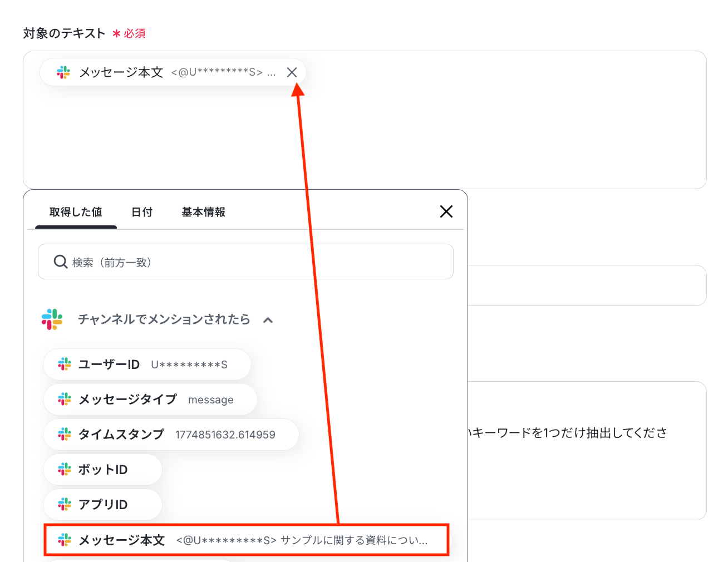Click the メッセージ本文 chip in 対象のテキスト field
Image resolution: width=728 pixels, height=562 pixels.
click(x=173, y=72)
